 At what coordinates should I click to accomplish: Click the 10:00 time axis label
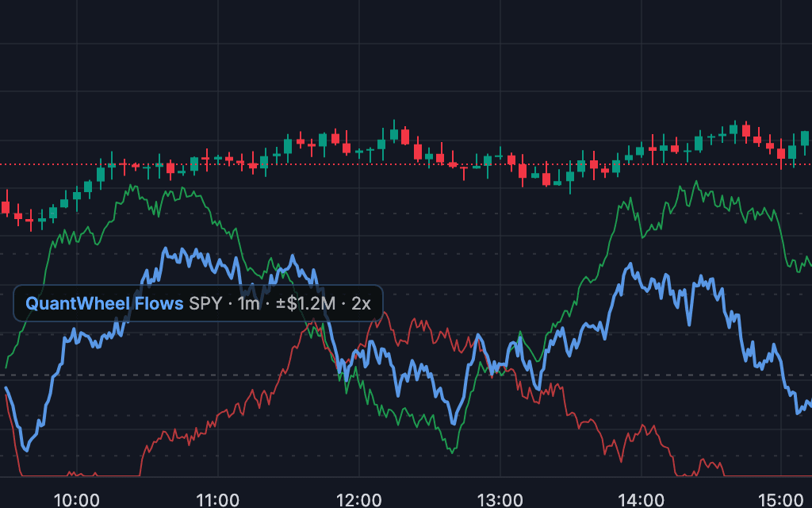point(77,500)
